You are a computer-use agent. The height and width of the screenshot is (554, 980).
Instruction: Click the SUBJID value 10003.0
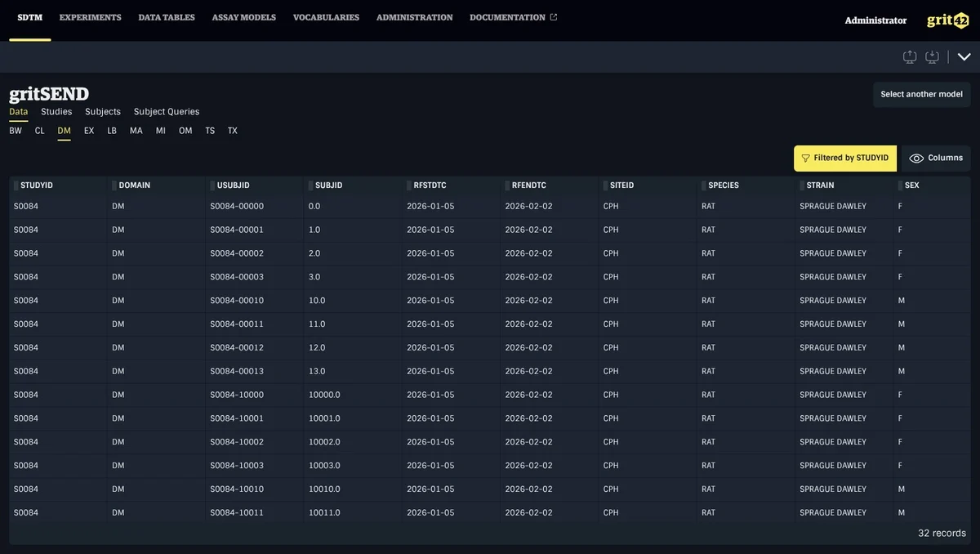(324, 466)
